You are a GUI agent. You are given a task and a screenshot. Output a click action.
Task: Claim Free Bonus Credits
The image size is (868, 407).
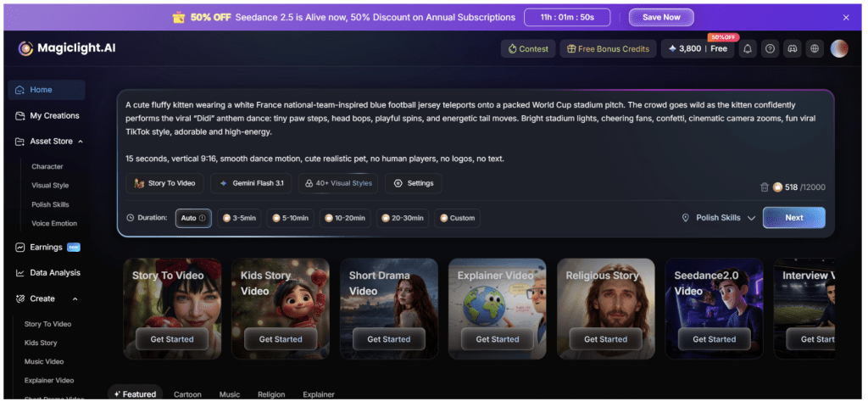click(608, 48)
